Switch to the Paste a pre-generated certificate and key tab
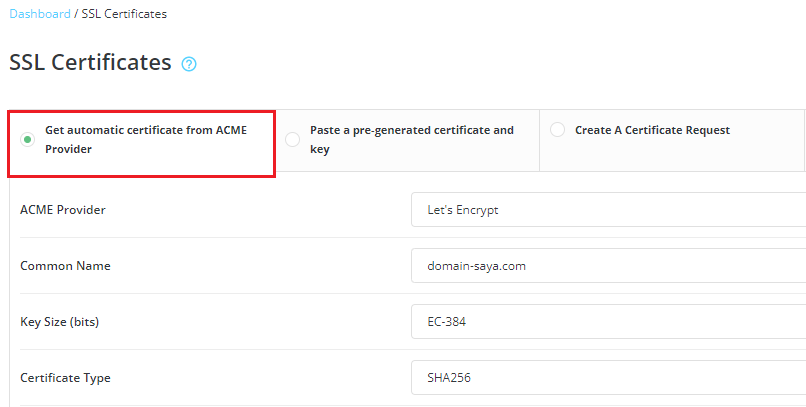806x407 pixels. click(x=407, y=141)
